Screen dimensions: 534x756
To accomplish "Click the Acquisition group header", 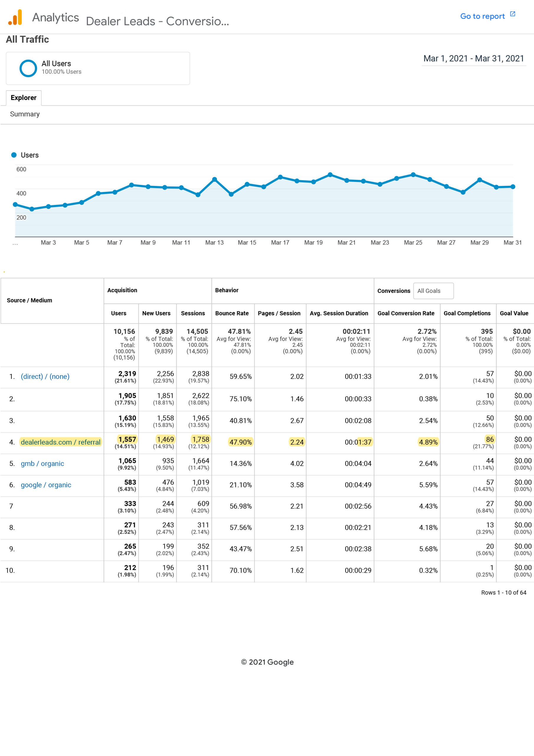I will [x=122, y=290].
